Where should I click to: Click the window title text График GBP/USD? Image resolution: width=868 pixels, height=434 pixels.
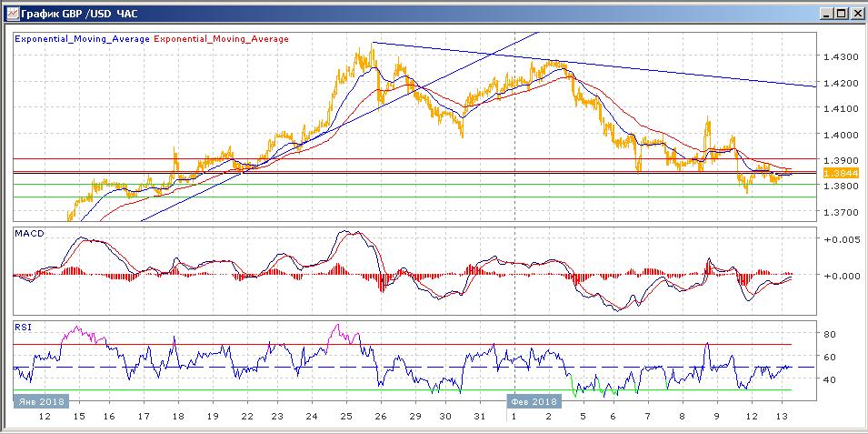click(x=75, y=13)
